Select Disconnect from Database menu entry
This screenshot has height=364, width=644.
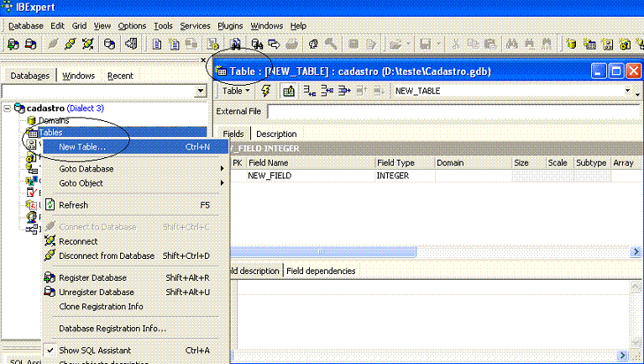tap(135, 256)
